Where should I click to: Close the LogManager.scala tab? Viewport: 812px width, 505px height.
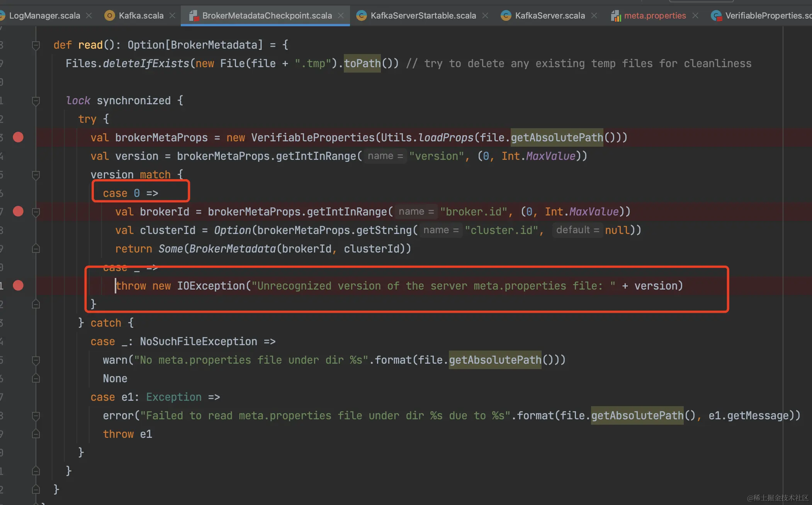click(89, 15)
